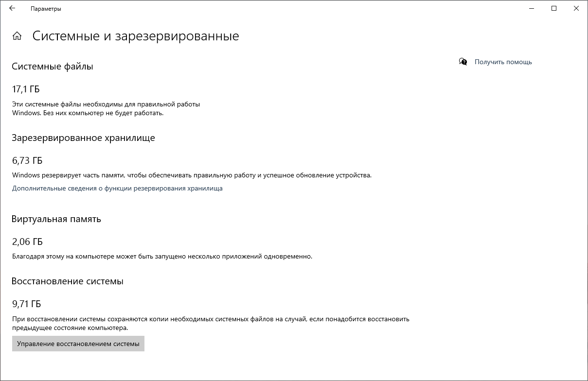
Task: Go to the Settings home page icon
Action: click(17, 36)
